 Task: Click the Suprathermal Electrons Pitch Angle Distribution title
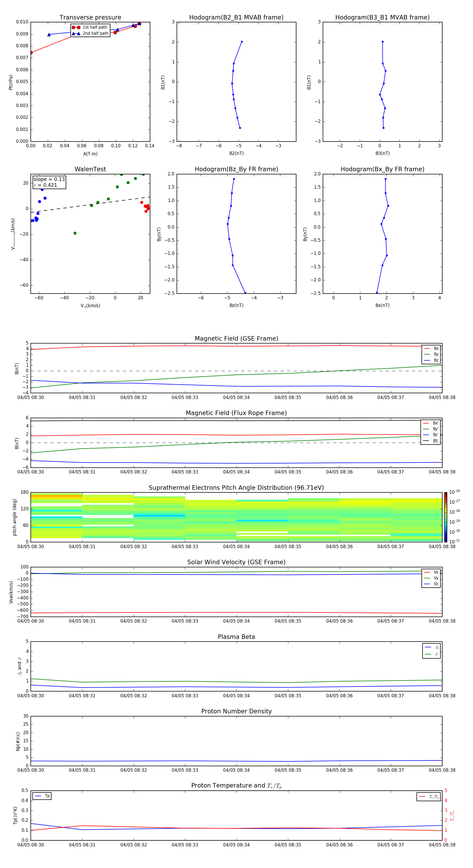pos(236,488)
